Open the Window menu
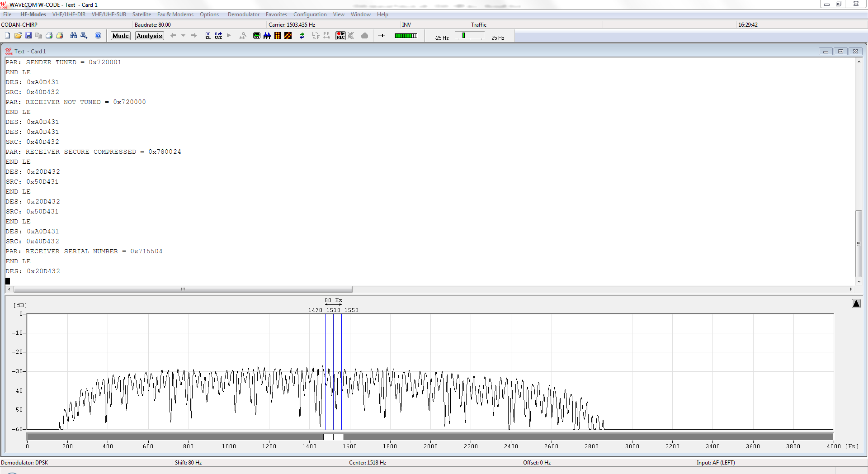 point(361,14)
